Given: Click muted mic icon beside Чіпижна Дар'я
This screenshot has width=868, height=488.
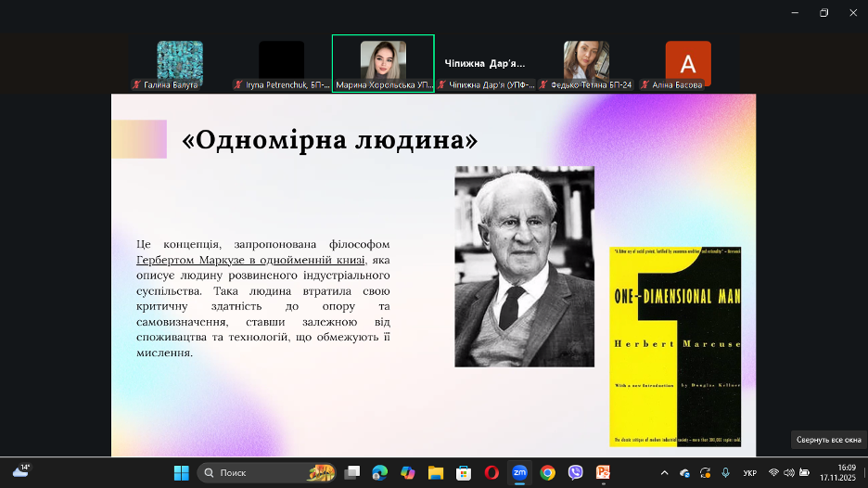Looking at the screenshot, I should point(441,84).
